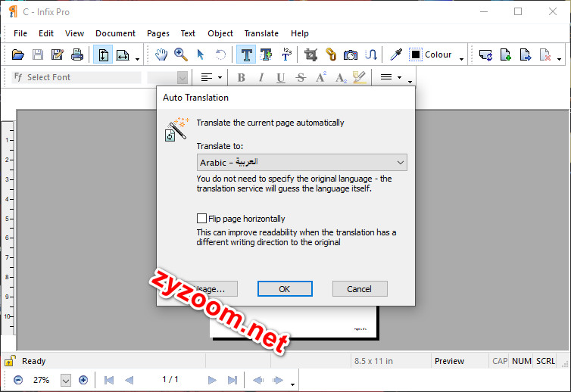Image resolution: width=571 pixels, height=392 pixels.
Task: Toggle Underline formatting
Action: point(280,77)
